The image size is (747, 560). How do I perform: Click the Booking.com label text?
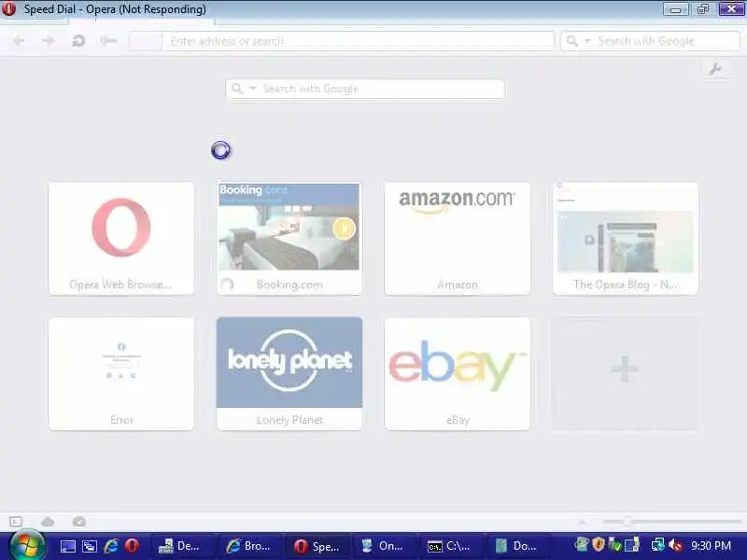tap(289, 285)
